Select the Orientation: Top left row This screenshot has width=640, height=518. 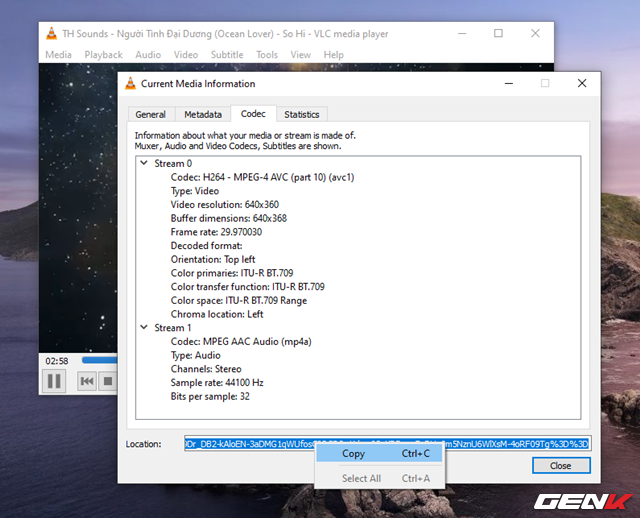213,259
